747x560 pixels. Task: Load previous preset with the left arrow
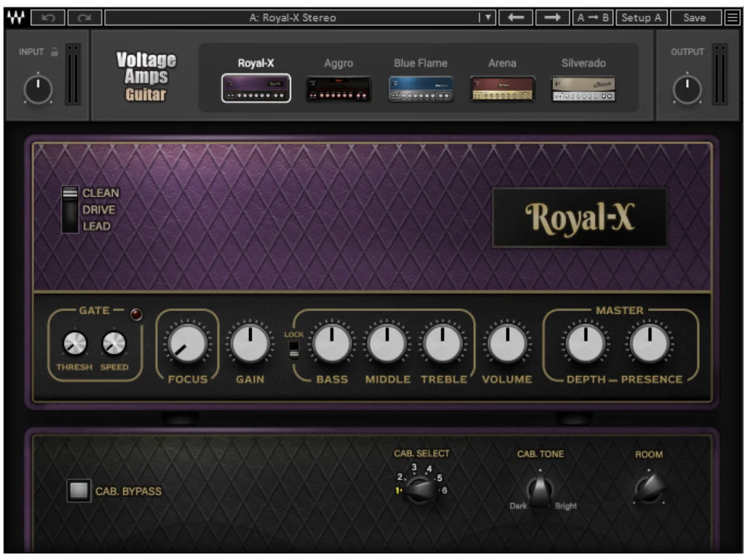[516, 18]
